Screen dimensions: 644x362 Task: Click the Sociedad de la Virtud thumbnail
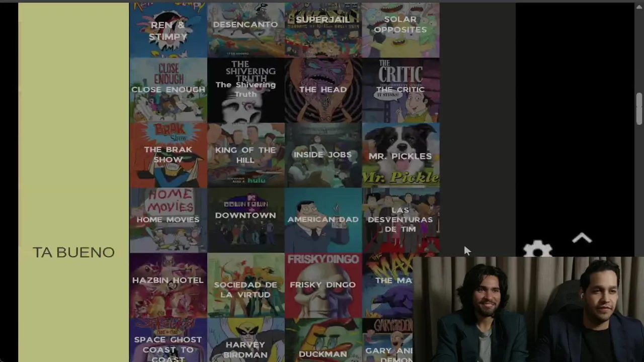[246, 285]
